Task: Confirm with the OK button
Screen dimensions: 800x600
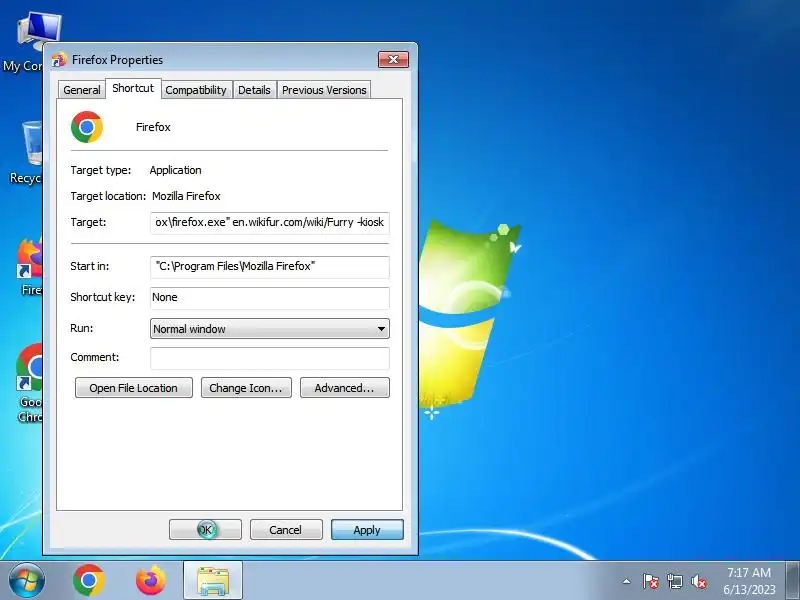Action: (205, 530)
